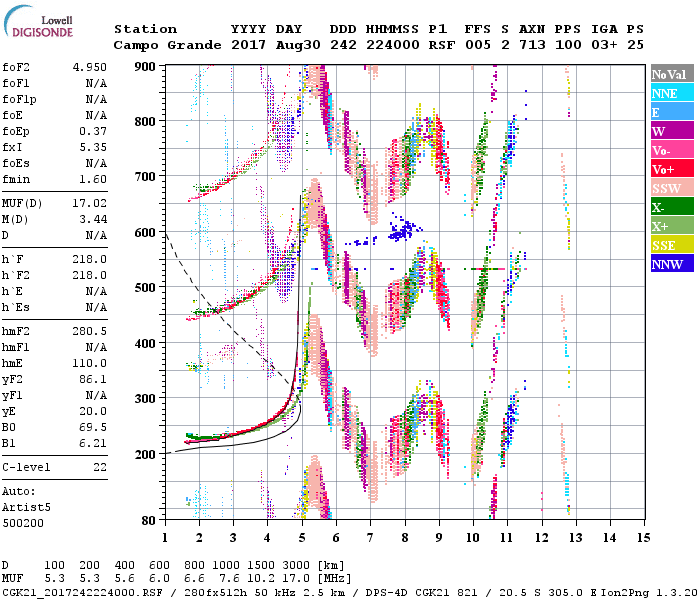Click the dark green X- legend box
This screenshot has height=600, width=700.
coord(670,208)
